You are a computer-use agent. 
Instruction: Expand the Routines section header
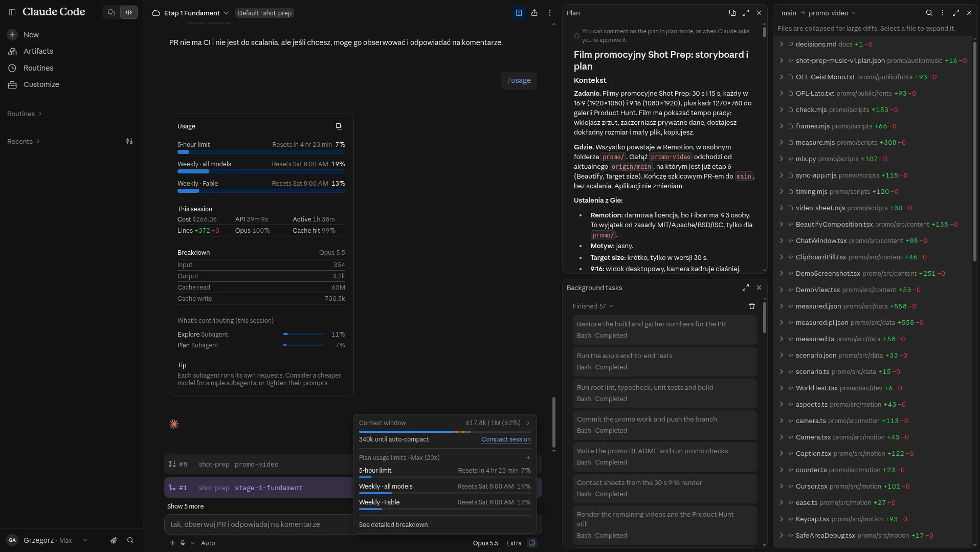(x=25, y=114)
